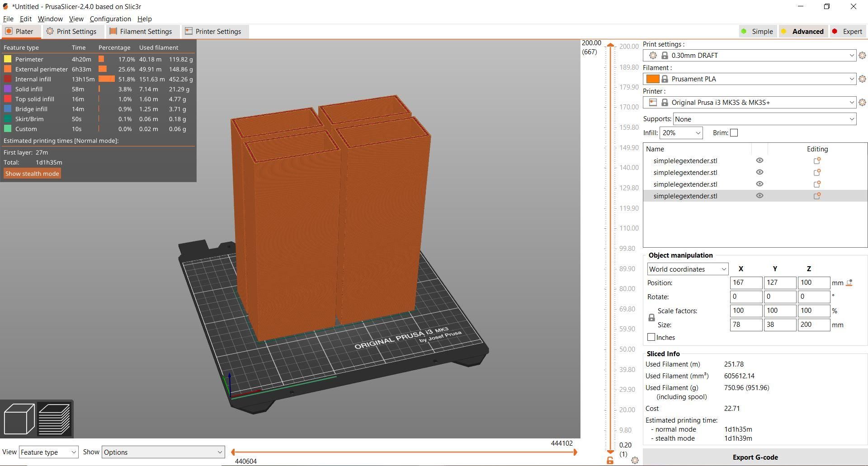
Task: Hide the first simplelegextender.stl object
Action: point(759,160)
